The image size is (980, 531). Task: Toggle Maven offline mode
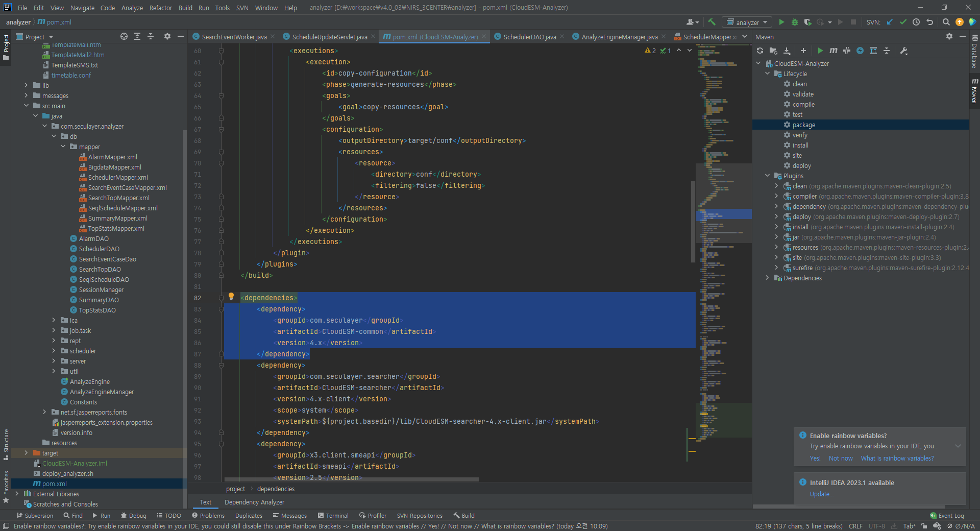(x=847, y=51)
